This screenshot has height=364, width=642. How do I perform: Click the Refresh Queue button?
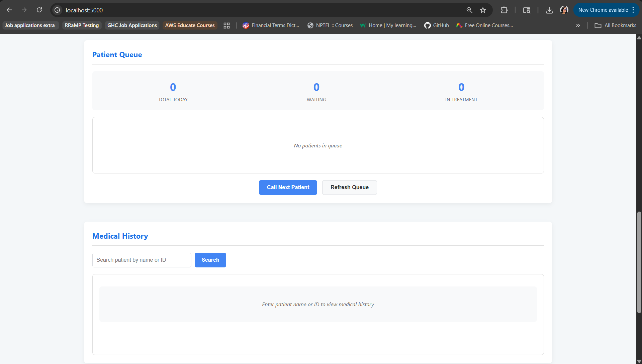point(350,188)
